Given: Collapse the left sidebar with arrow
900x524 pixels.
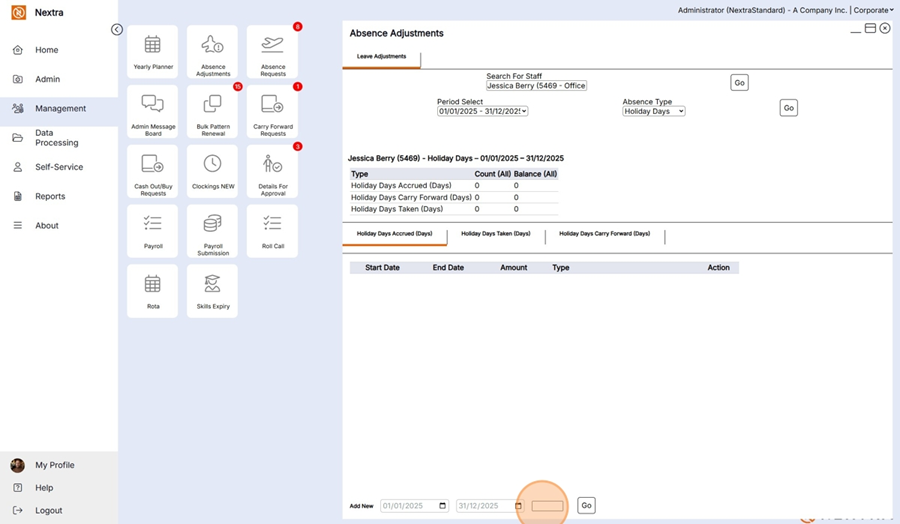Looking at the screenshot, I should (x=117, y=30).
